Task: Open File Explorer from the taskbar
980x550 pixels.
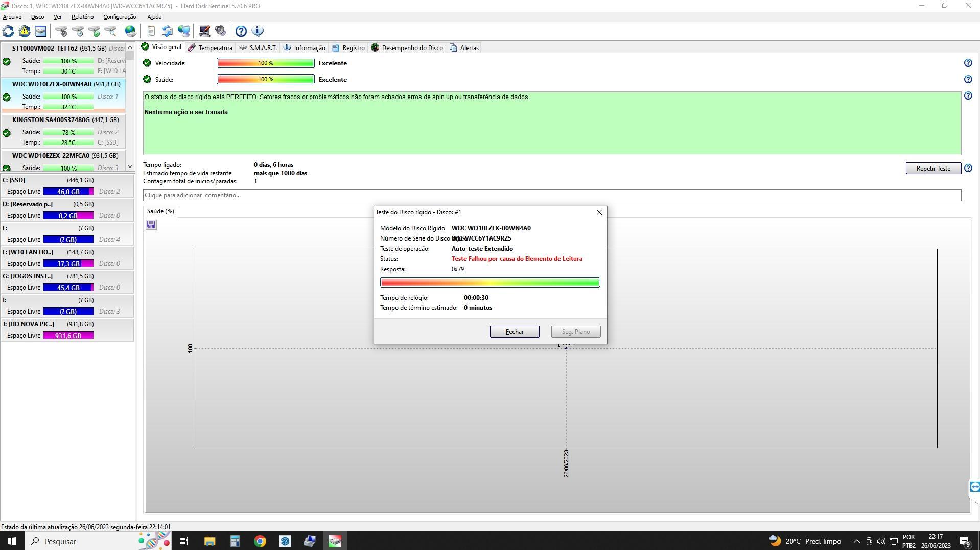Action: click(x=209, y=541)
